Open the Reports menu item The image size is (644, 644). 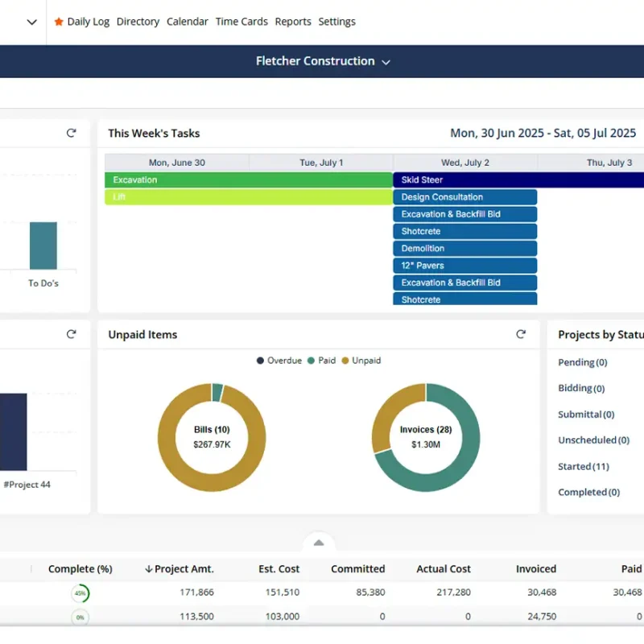click(x=293, y=22)
